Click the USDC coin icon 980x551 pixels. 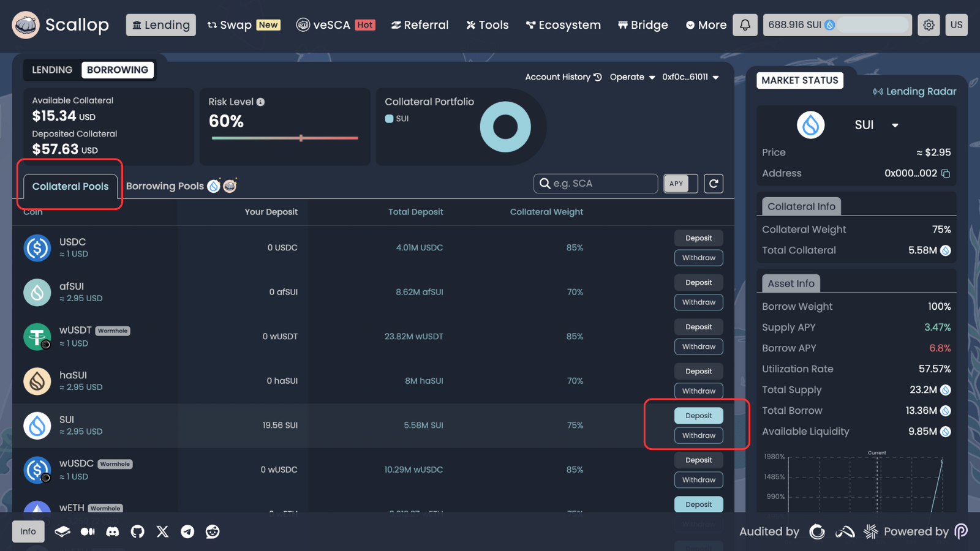pos(37,248)
